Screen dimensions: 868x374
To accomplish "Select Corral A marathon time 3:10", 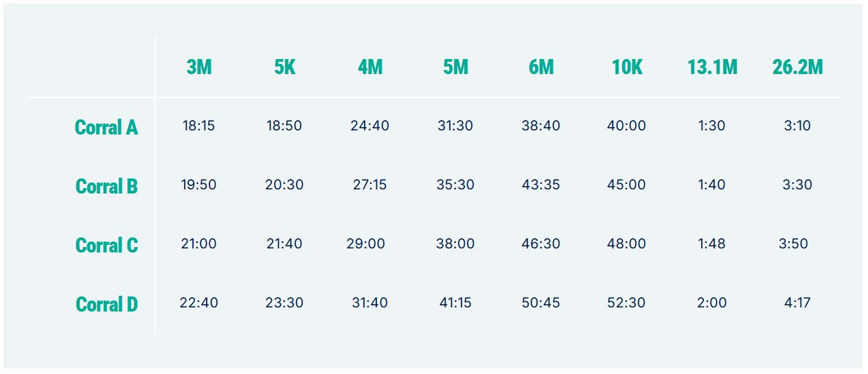I will click(x=797, y=126).
